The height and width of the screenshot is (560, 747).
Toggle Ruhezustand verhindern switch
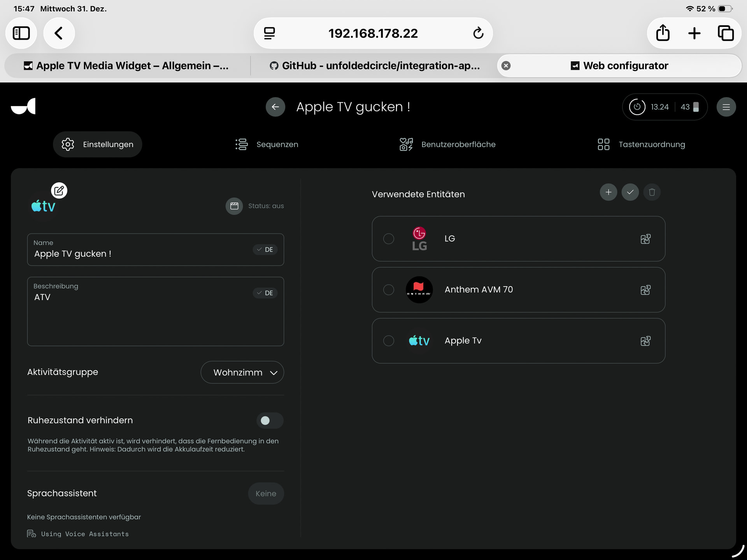(270, 420)
